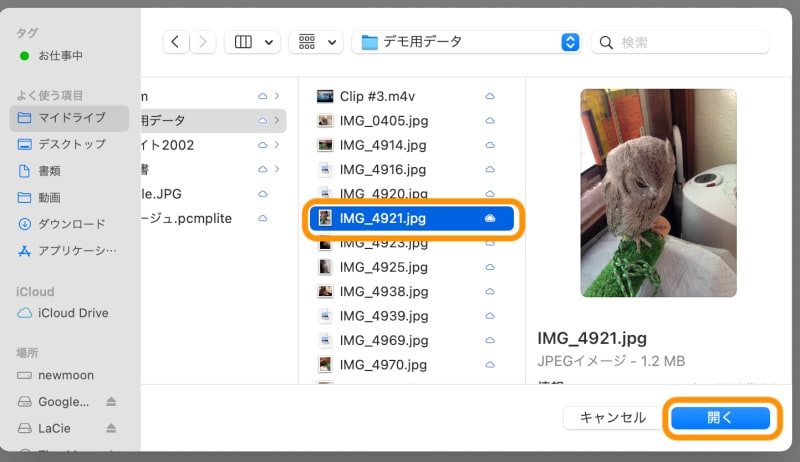Click the cloud icon next to IMG_4921.jpg

tap(490, 218)
